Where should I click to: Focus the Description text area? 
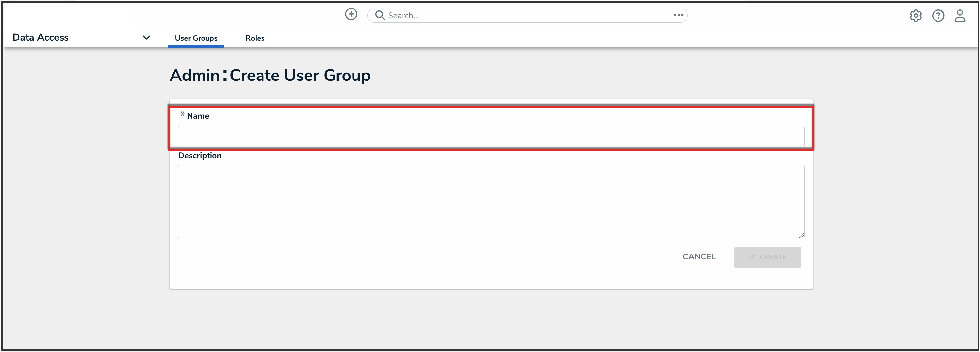491,201
